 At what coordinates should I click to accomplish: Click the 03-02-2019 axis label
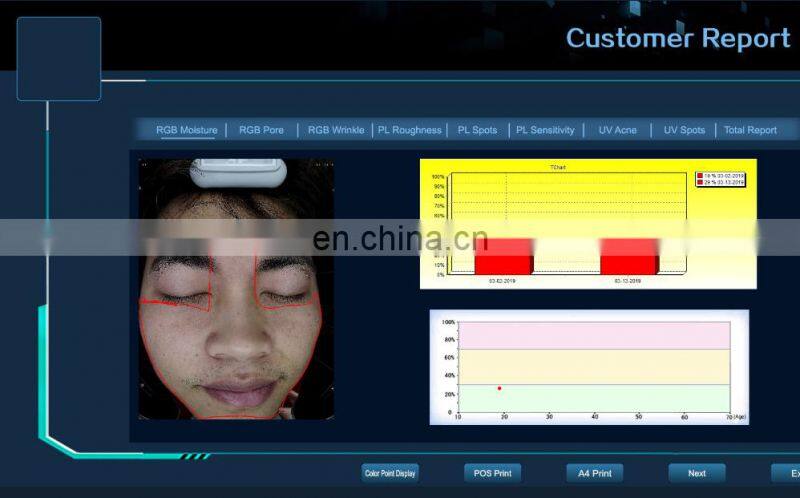(502, 281)
